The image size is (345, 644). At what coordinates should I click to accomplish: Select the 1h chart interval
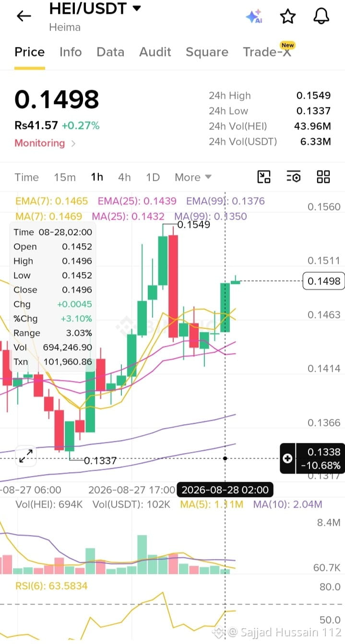[x=97, y=177]
